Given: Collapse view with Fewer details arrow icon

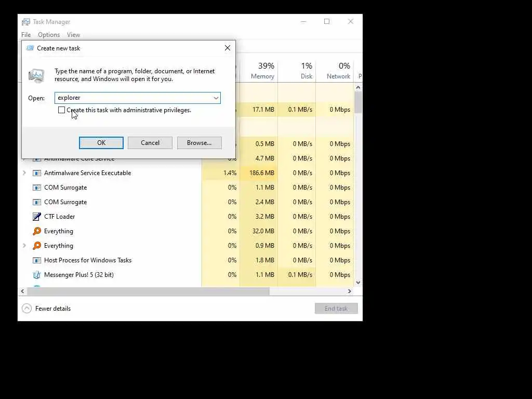Looking at the screenshot, I should point(27,309).
